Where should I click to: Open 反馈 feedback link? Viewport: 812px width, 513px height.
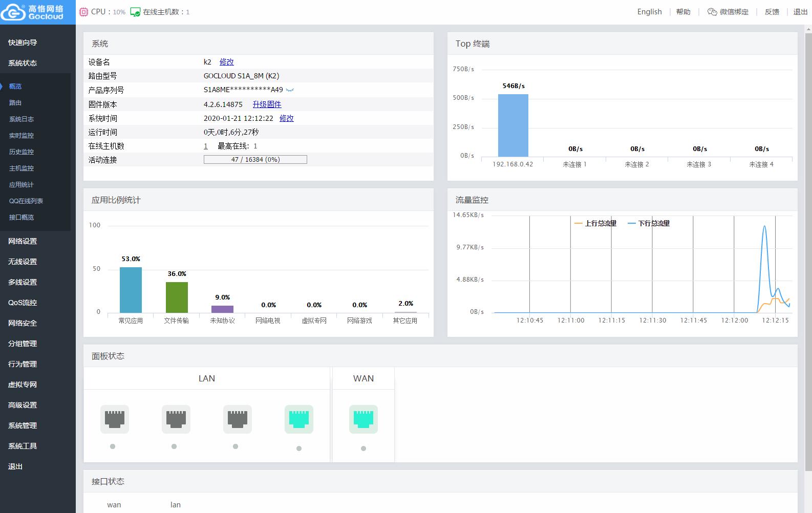point(772,12)
